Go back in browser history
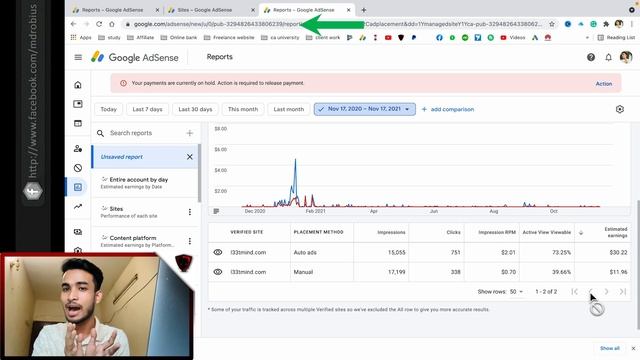 point(73,24)
